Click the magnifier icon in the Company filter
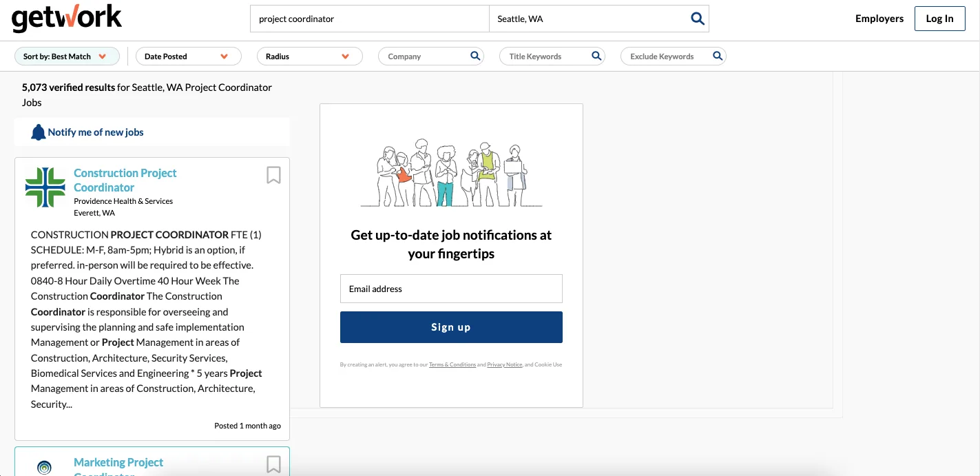980x476 pixels. pos(475,56)
